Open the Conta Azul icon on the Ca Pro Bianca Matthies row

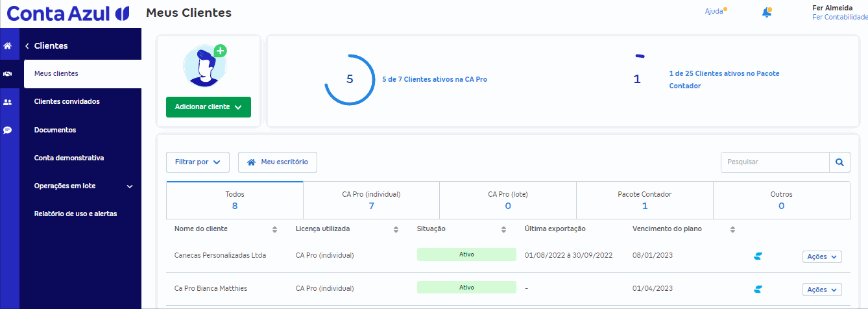pyautogui.click(x=758, y=289)
